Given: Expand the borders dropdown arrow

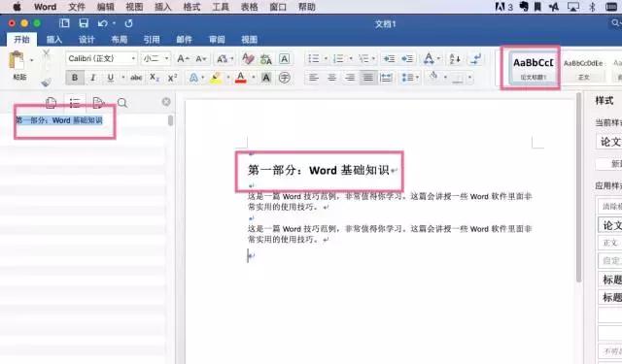Looking at the screenshot, I should tap(469, 78).
